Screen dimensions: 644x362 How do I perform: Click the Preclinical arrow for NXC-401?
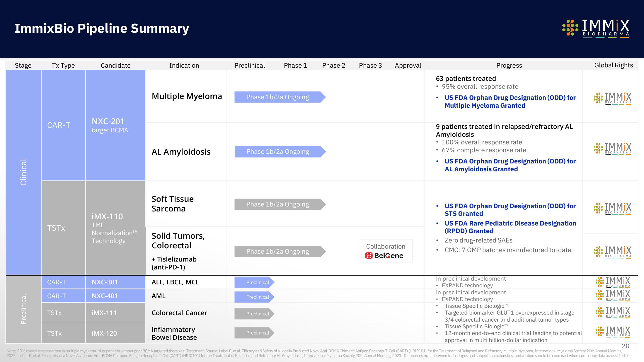[254, 297]
